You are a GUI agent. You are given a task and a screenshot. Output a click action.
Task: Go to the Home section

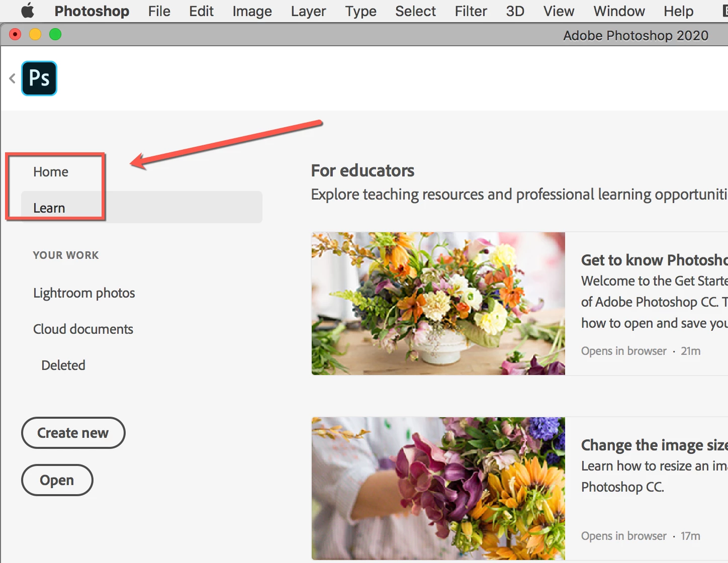pyautogui.click(x=51, y=172)
